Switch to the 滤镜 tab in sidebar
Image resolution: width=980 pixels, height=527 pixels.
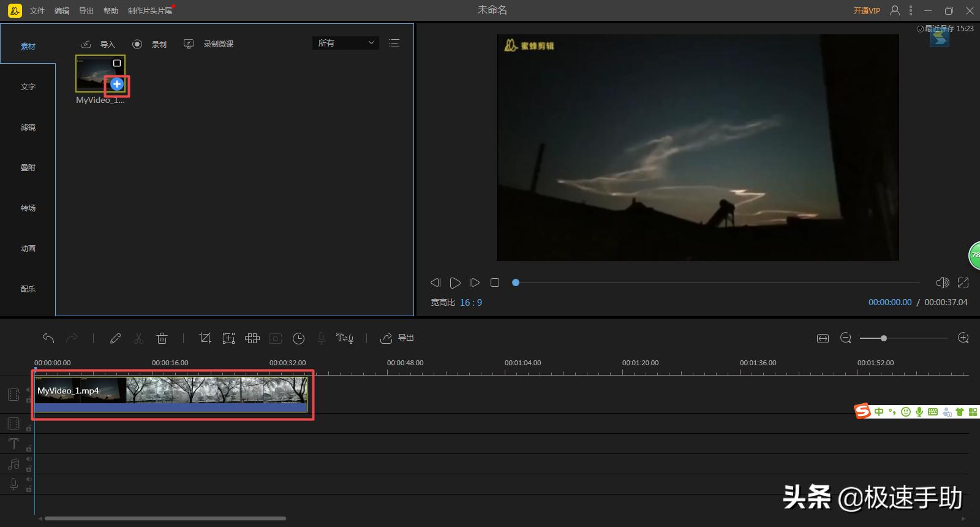click(28, 127)
